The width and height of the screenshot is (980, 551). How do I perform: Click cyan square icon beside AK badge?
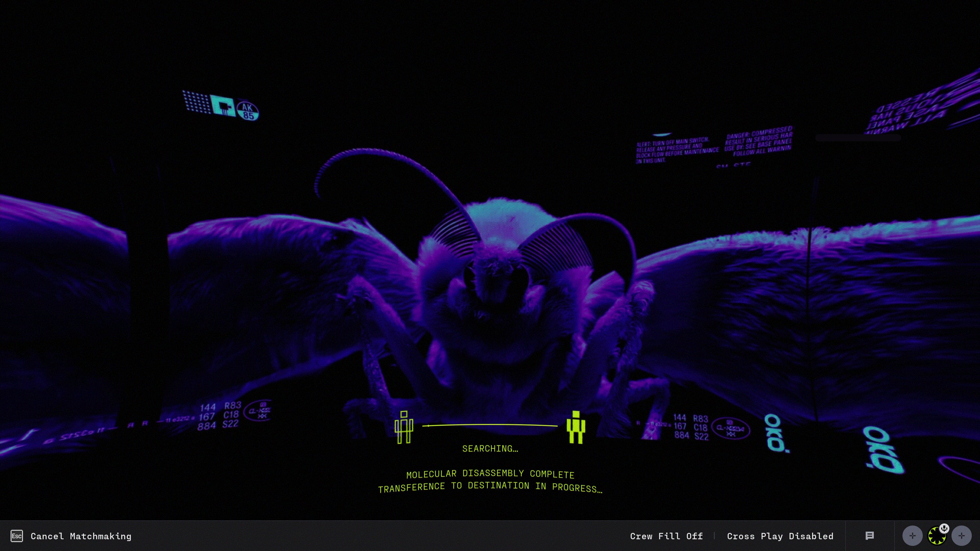tap(223, 106)
